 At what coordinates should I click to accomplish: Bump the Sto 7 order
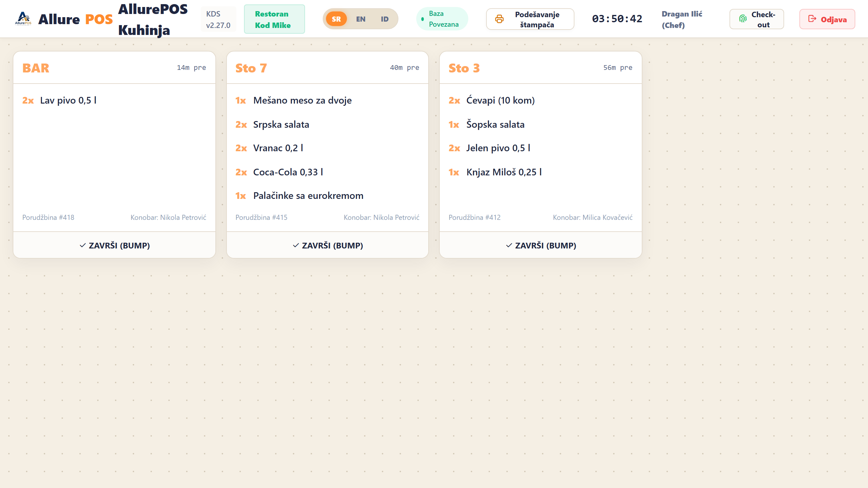328,245
